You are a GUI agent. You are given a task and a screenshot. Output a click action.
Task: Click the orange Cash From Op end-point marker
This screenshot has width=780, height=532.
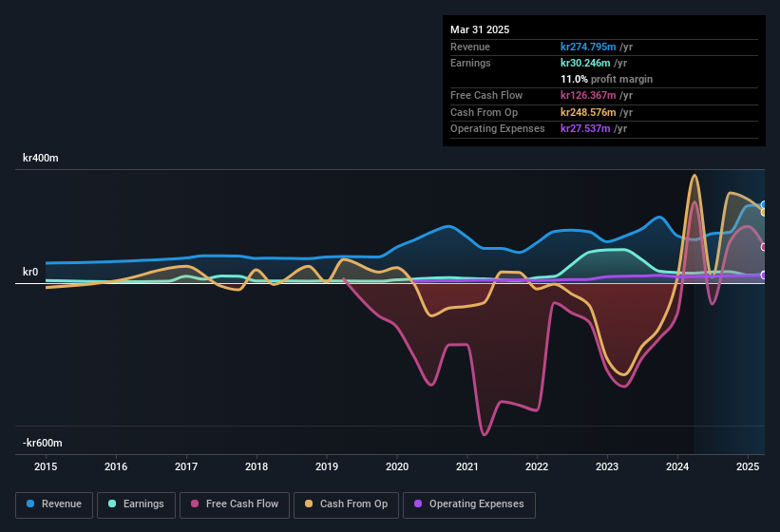coord(764,212)
